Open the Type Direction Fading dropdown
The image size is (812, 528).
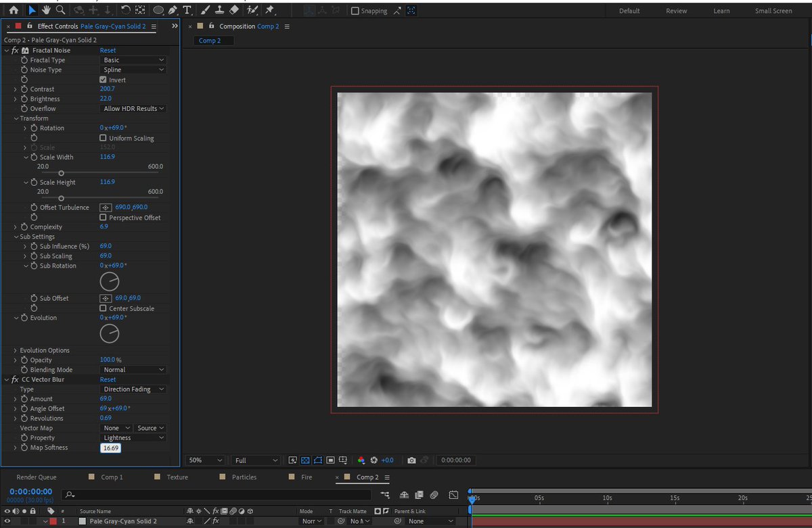pyautogui.click(x=133, y=389)
